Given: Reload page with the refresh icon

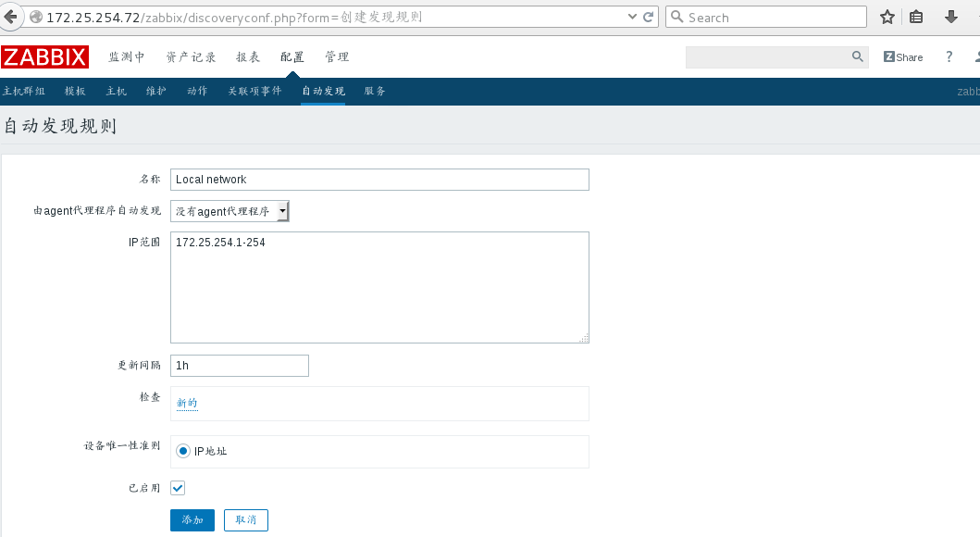Looking at the screenshot, I should click(x=648, y=17).
